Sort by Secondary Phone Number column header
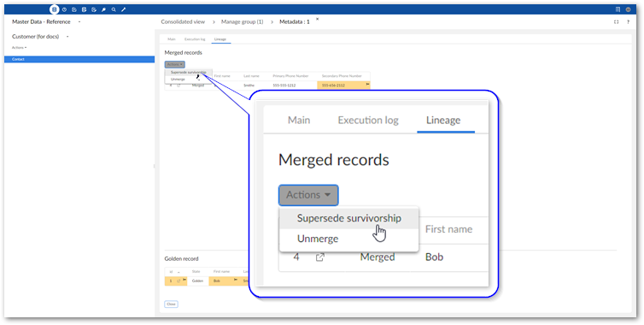The height and width of the screenshot is (325, 644). (x=342, y=76)
